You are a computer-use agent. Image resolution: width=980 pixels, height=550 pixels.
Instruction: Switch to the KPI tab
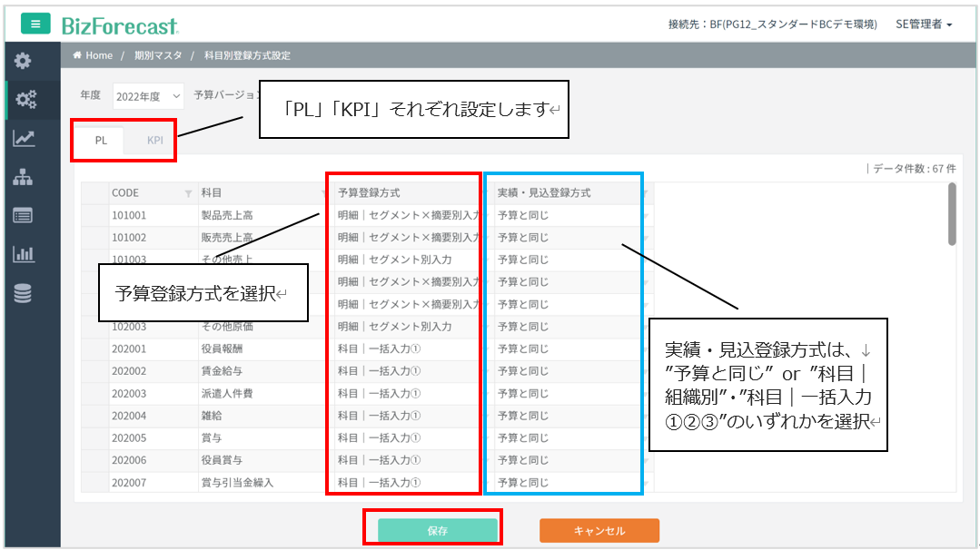click(155, 141)
